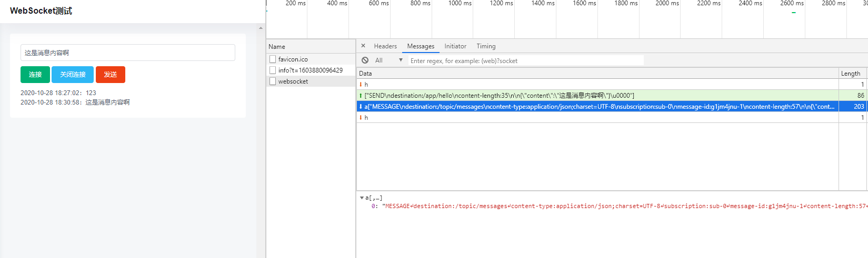This screenshot has width=868, height=258.
Task: Click the scroll-up arrow of page scrollbar
Action: click(x=261, y=28)
